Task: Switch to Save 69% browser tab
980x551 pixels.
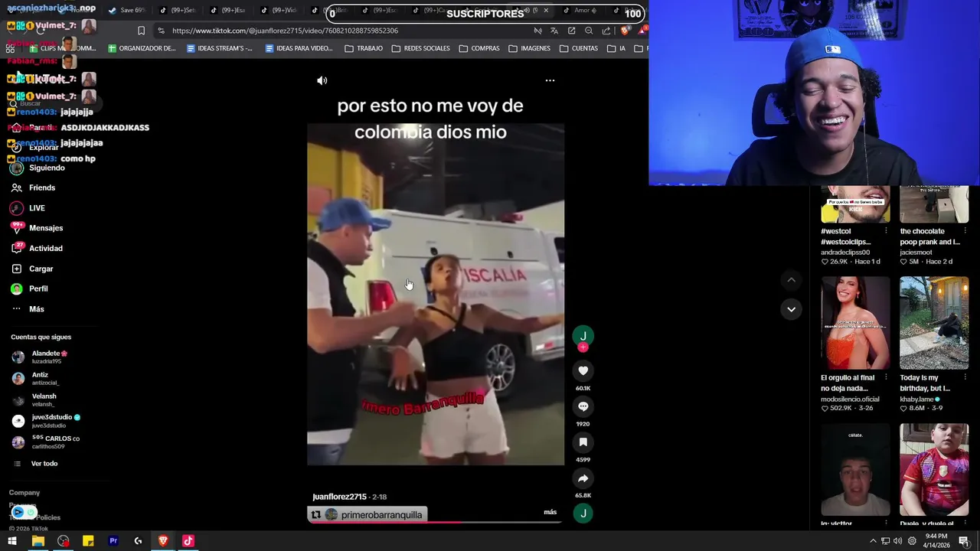Action: click(127, 10)
